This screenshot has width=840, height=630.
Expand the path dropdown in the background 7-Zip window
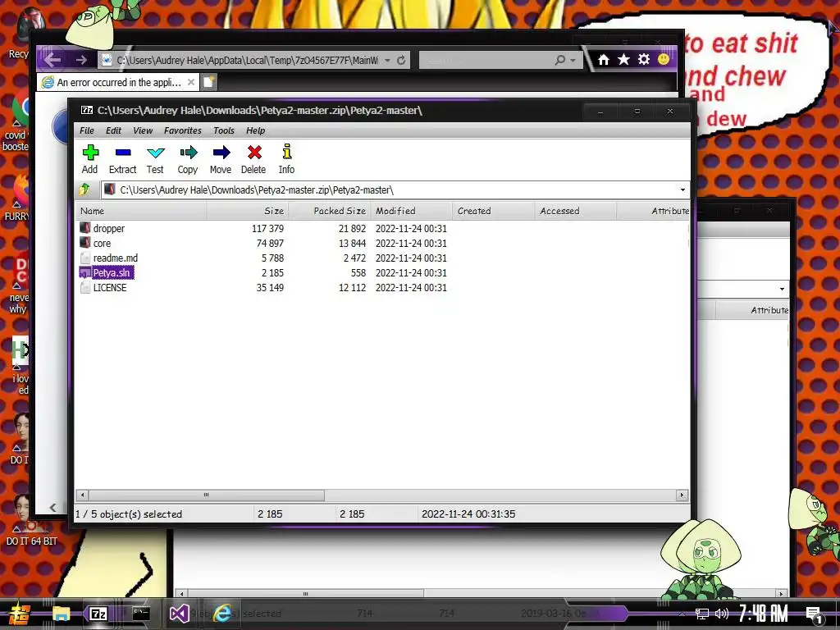tap(782, 289)
